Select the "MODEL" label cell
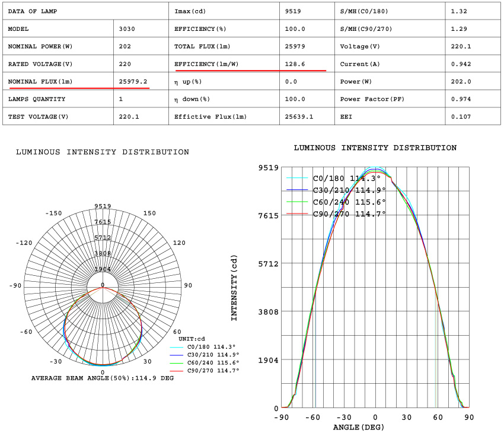Screen dimensions: 504x433 point(58,29)
